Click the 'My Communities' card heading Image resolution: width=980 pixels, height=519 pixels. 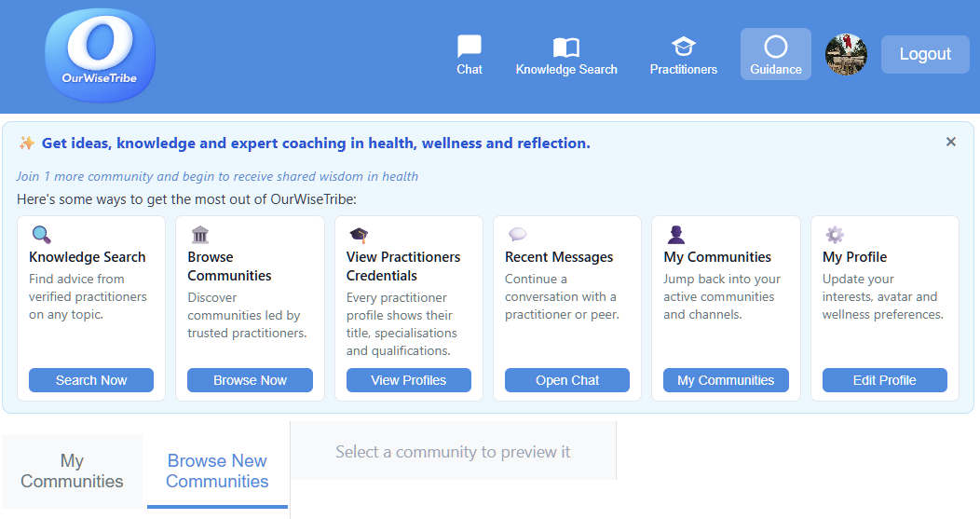coord(717,257)
